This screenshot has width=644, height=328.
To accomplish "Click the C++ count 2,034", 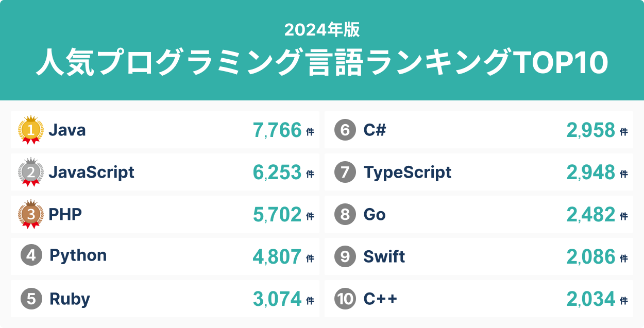I will 591,299.
